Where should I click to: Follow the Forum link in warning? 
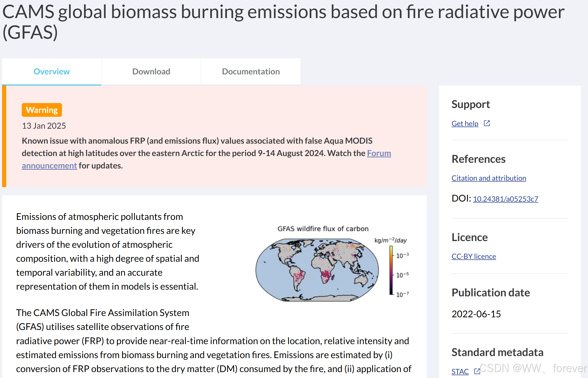[x=379, y=153]
